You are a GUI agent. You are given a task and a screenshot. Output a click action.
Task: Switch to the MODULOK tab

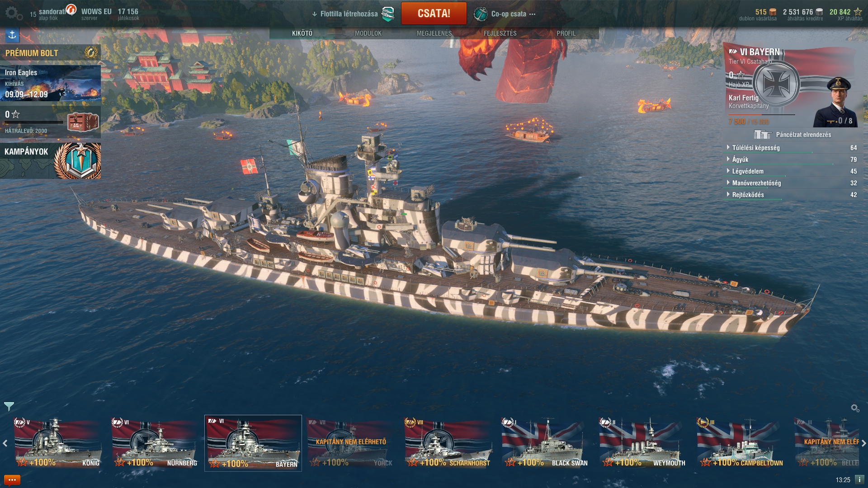click(368, 33)
